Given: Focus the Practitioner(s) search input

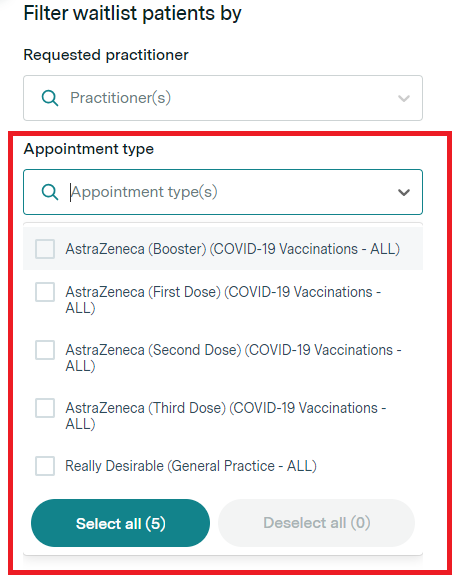Looking at the screenshot, I should point(231,98).
